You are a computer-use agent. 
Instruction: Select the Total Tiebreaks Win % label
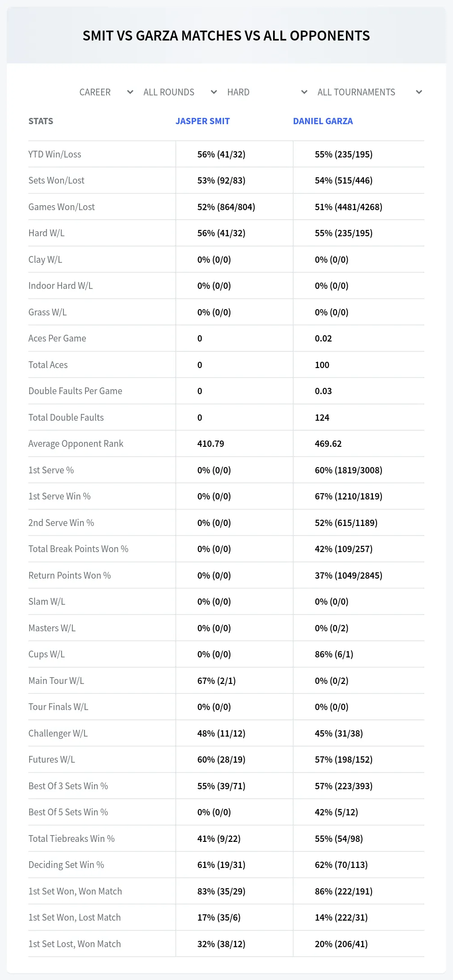(x=72, y=839)
